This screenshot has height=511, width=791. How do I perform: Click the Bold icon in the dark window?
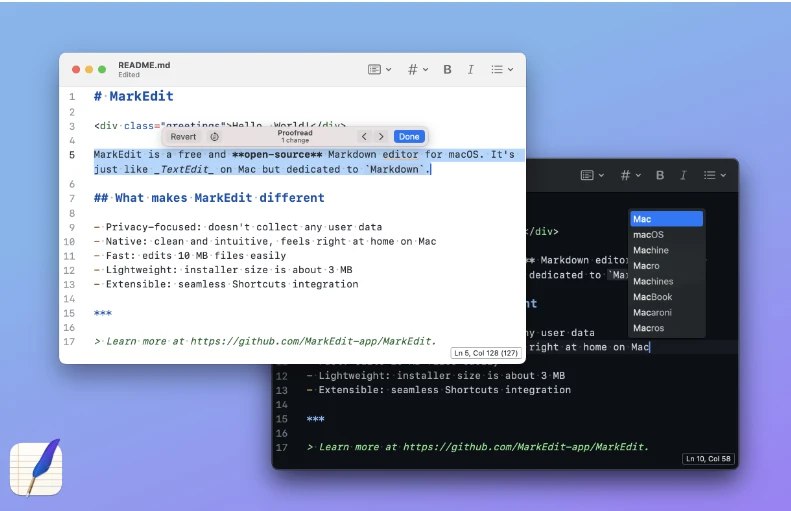point(660,175)
